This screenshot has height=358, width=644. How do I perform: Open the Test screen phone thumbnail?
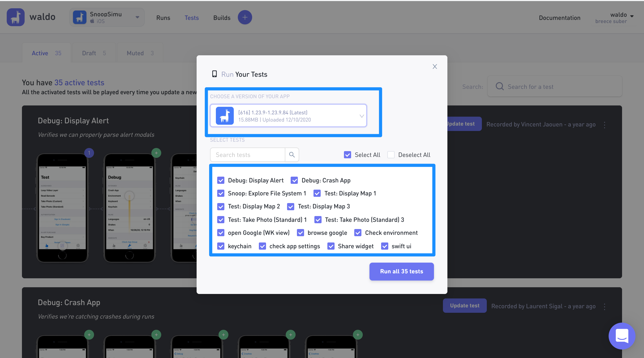coord(62,208)
